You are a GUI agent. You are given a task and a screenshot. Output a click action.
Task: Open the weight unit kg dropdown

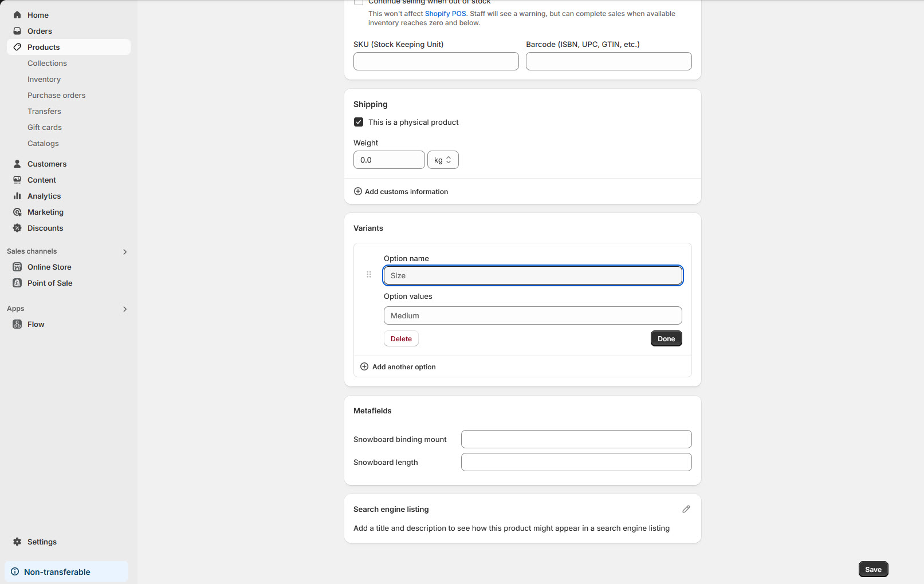tap(443, 160)
